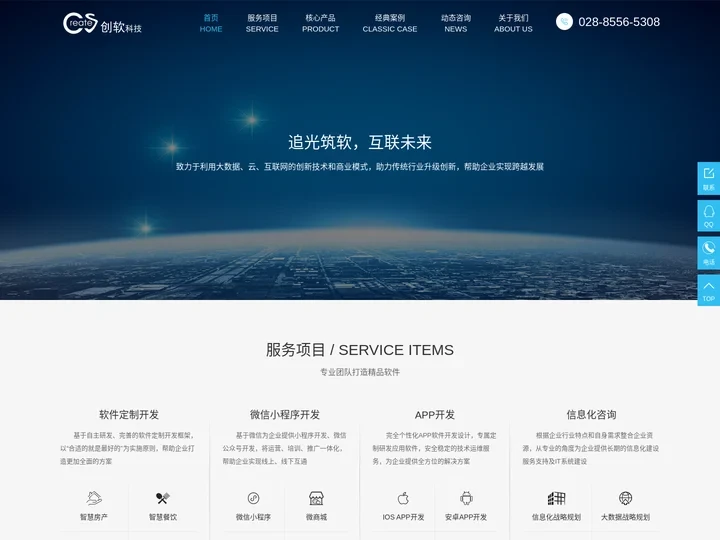Select the IOS APP开发 apple icon
This screenshot has width=720, height=540.
pos(403,498)
